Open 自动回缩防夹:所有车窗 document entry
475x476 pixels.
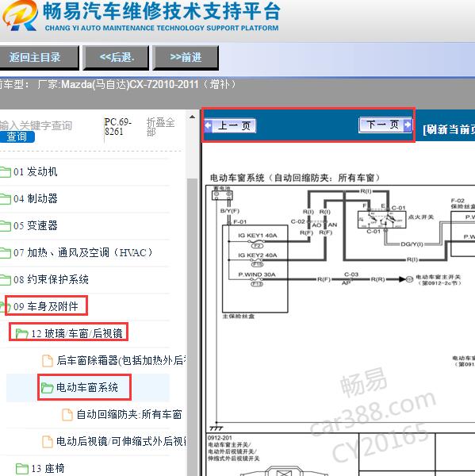coord(129,414)
